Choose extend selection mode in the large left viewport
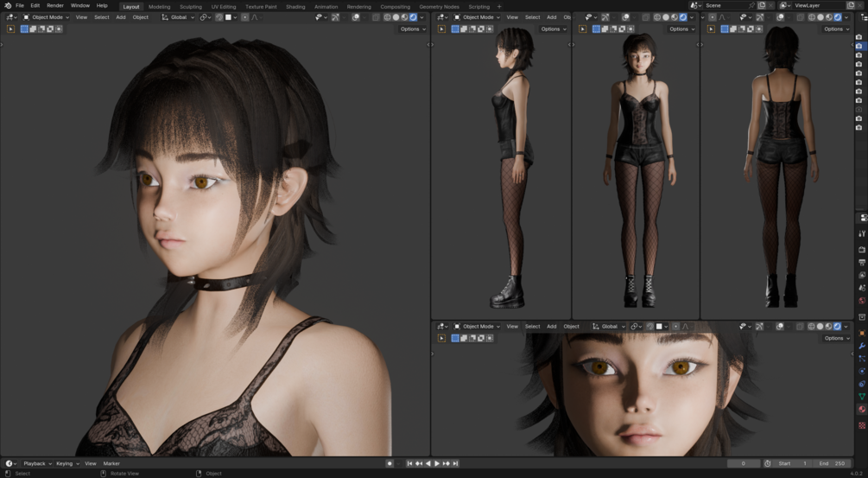Screen dimensions: 868x478 [x=33, y=29]
